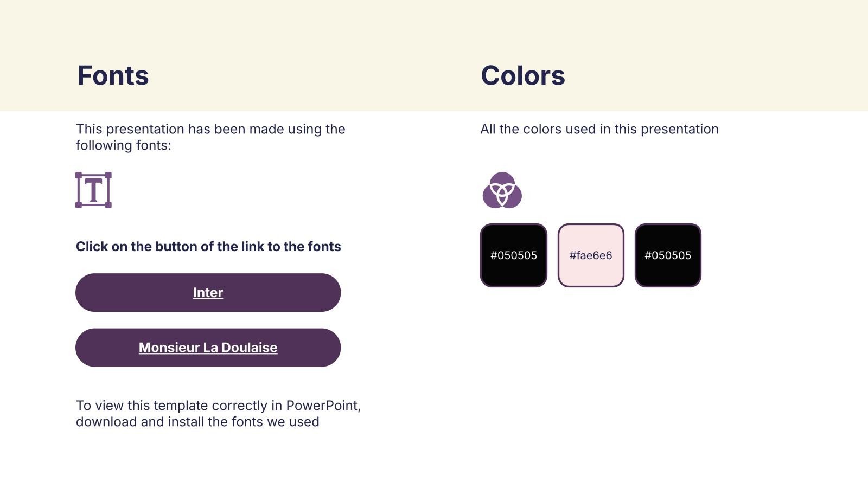Select the leftmost #050505 color swatch
The image size is (868, 488).
tap(513, 255)
